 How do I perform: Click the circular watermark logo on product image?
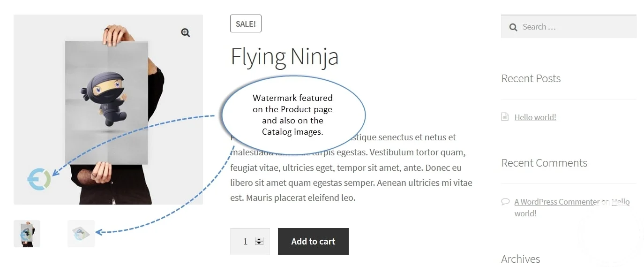point(39,179)
